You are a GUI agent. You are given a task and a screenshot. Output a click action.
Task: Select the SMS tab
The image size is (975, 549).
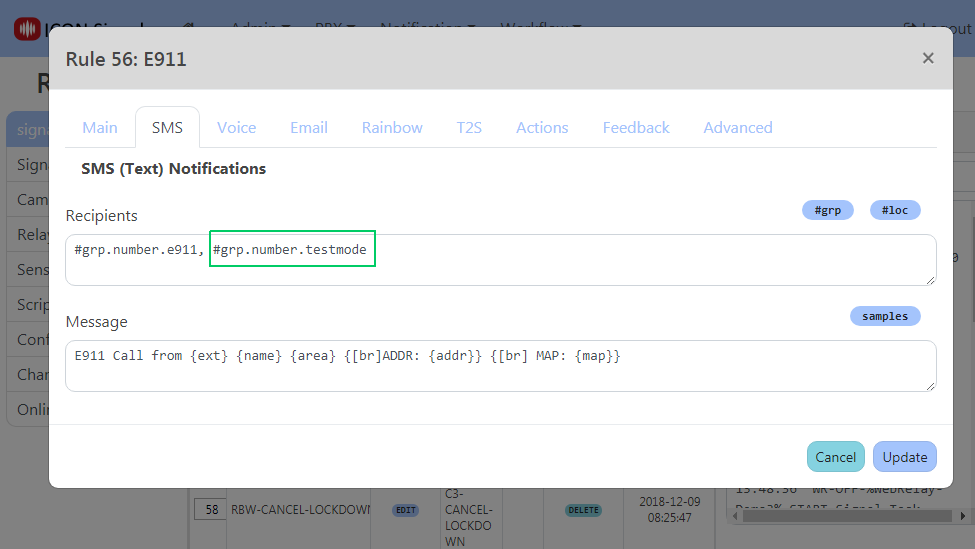(x=167, y=127)
